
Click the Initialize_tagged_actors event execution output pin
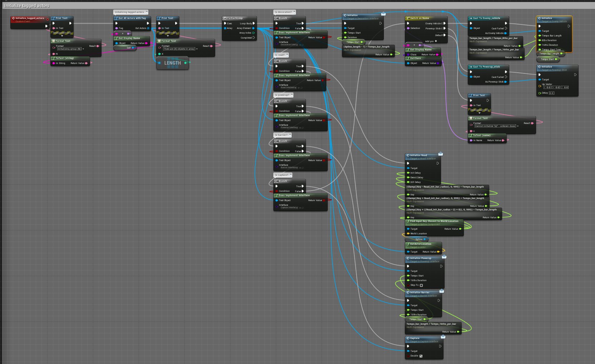(x=46, y=26)
